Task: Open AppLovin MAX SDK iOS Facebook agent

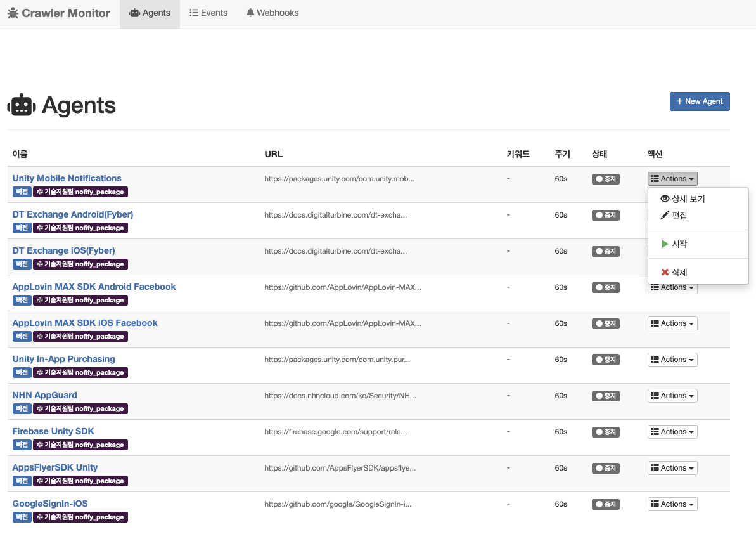Action: (85, 323)
